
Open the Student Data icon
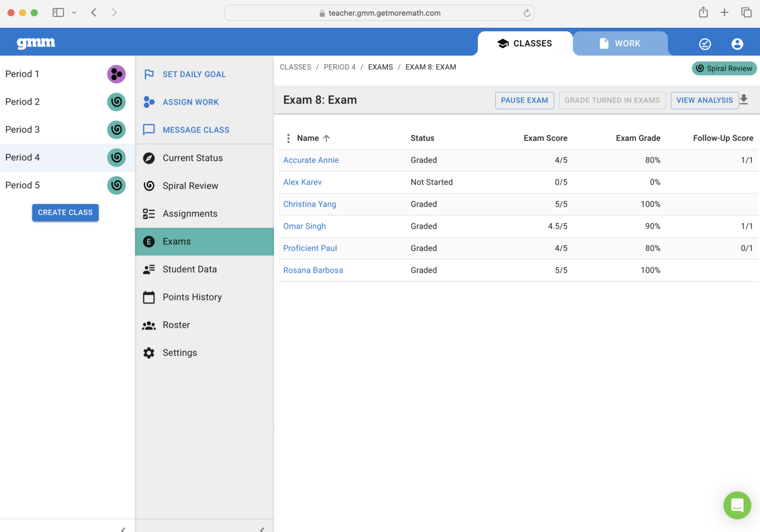(x=148, y=269)
